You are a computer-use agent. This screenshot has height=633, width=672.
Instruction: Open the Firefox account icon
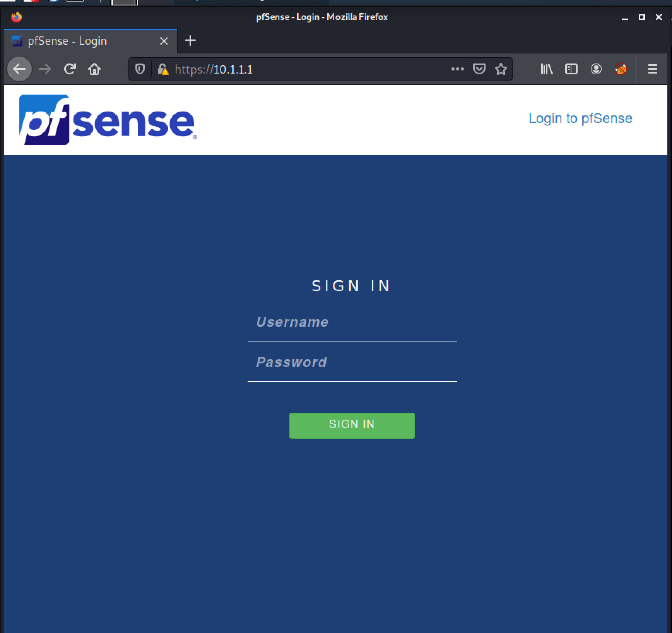(596, 69)
